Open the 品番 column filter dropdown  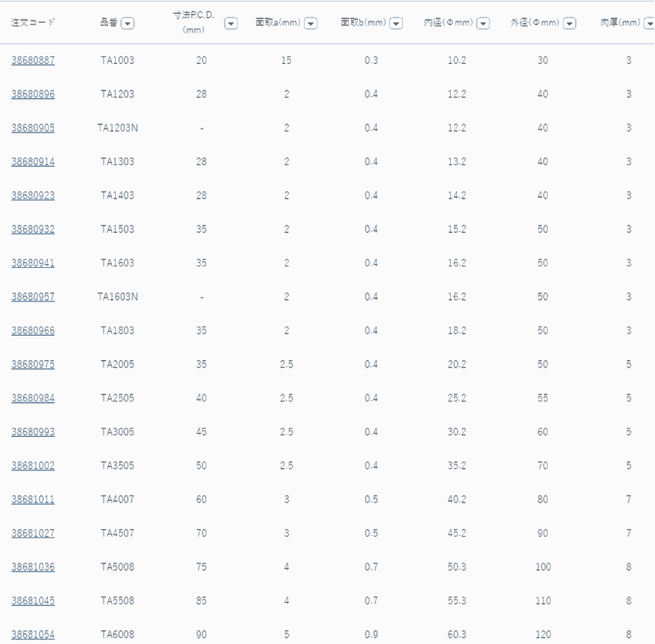point(128,24)
